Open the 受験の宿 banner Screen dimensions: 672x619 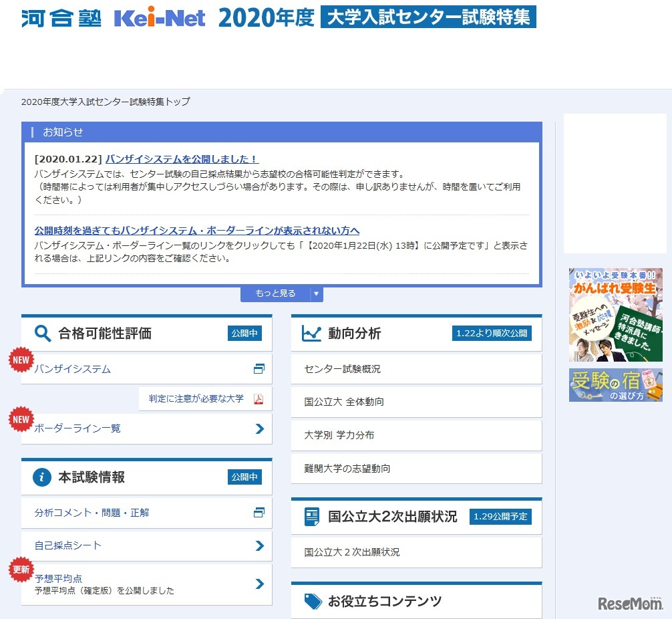coord(616,385)
